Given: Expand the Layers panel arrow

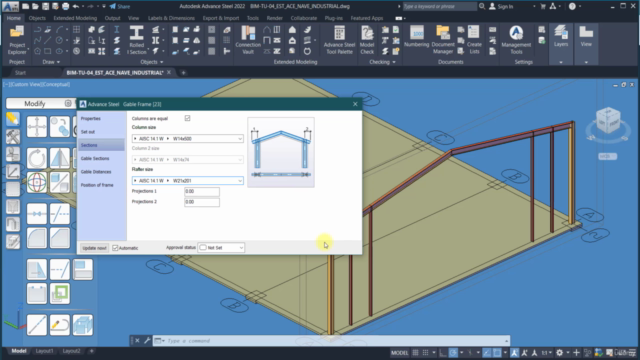Looking at the screenshot, I should pos(561,62).
